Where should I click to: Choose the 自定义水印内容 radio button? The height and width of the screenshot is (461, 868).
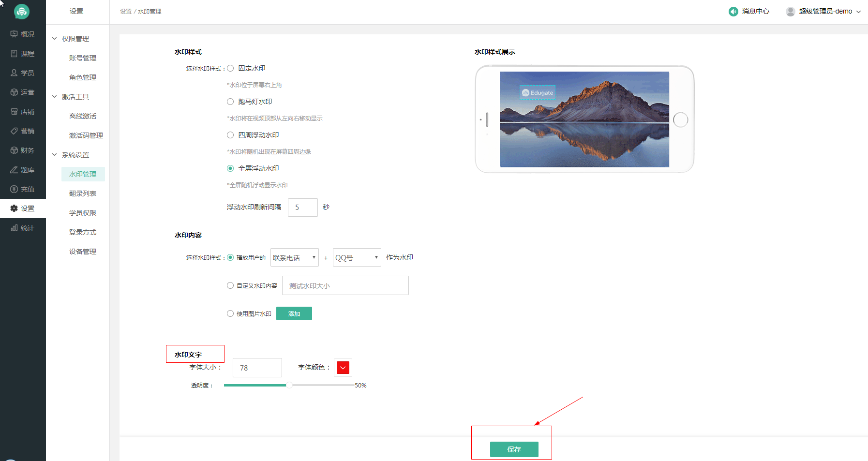tap(230, 285)
